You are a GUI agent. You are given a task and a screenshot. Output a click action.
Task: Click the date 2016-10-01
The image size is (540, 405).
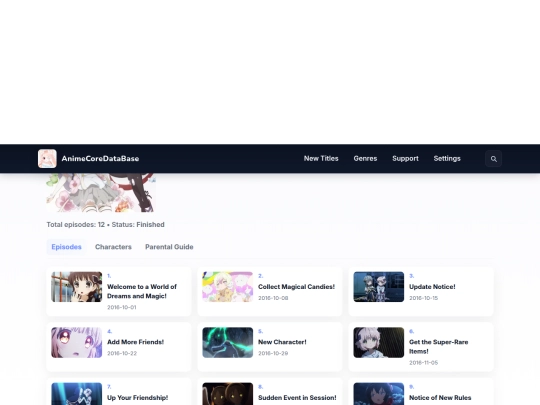(122, 307)
